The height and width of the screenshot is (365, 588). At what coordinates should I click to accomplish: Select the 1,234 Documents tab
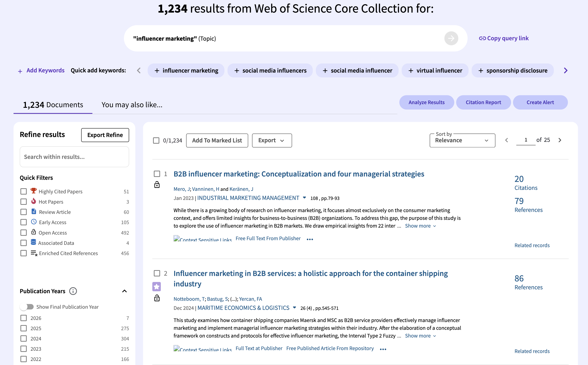coord(53,105)
